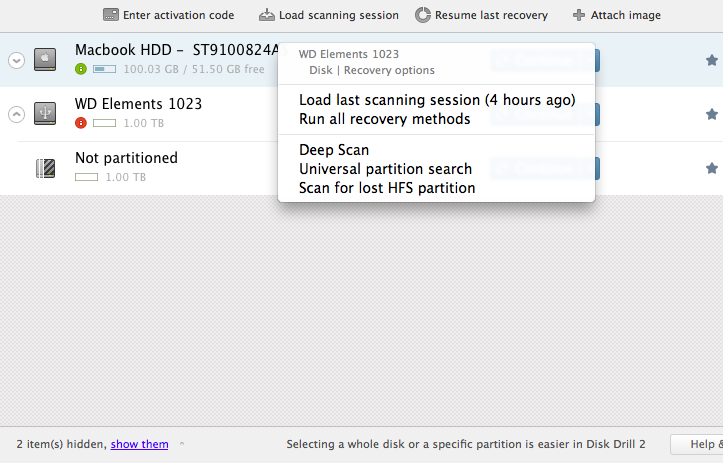Click the Help button

[697, 444]
